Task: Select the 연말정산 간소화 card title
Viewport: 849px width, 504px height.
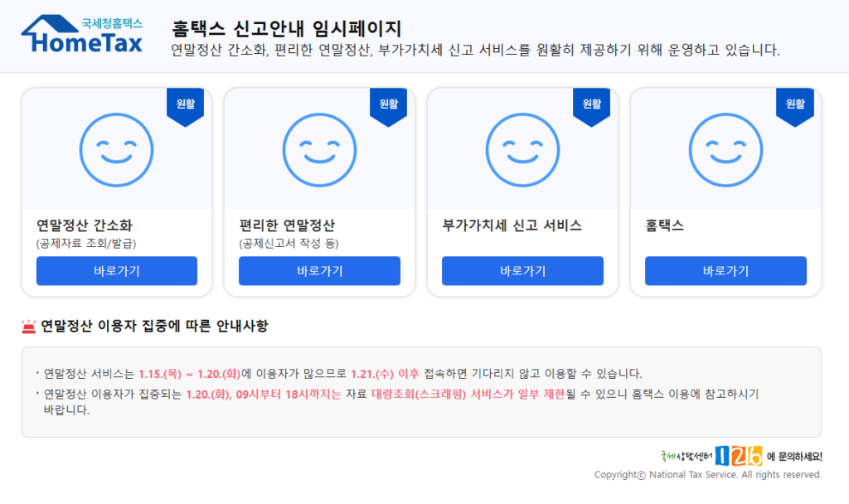Action: 84,225
